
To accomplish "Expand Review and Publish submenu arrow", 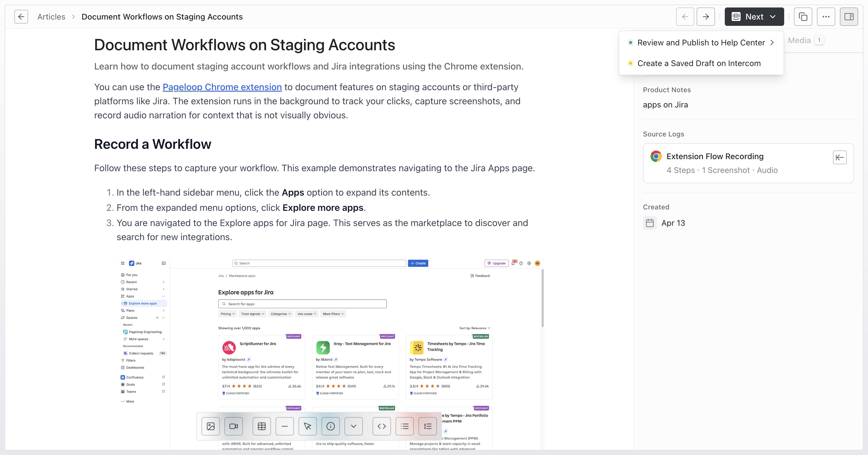I will 772,43.
